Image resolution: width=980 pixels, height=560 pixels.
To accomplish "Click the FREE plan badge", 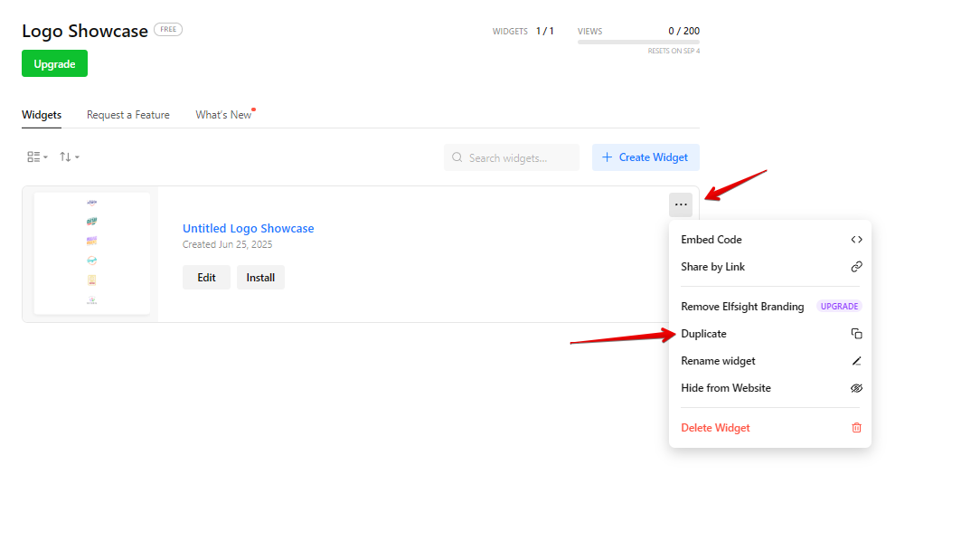I will pos(168,30).
